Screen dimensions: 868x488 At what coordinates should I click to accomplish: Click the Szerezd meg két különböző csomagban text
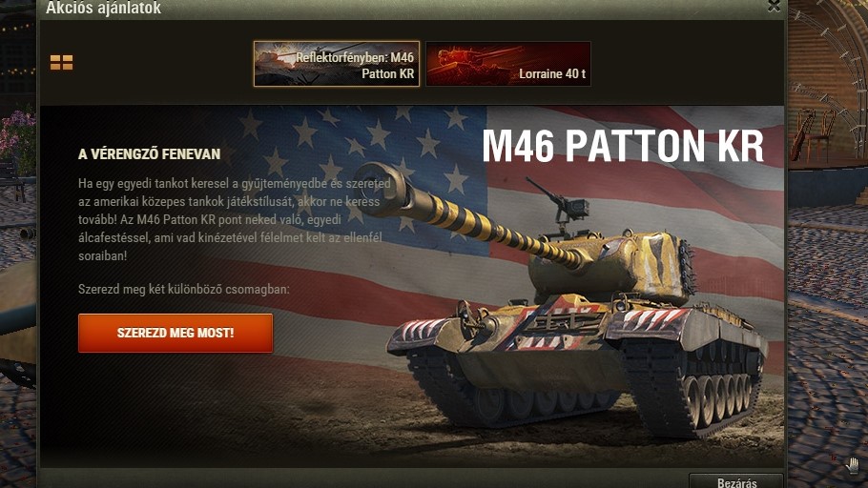pyautogui.click(x=184, y=289)
